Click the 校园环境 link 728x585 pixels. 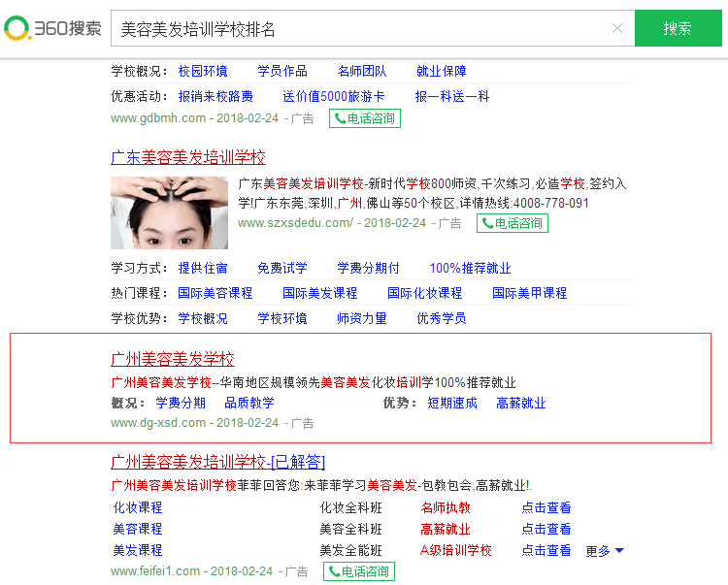tap(203, 71)
